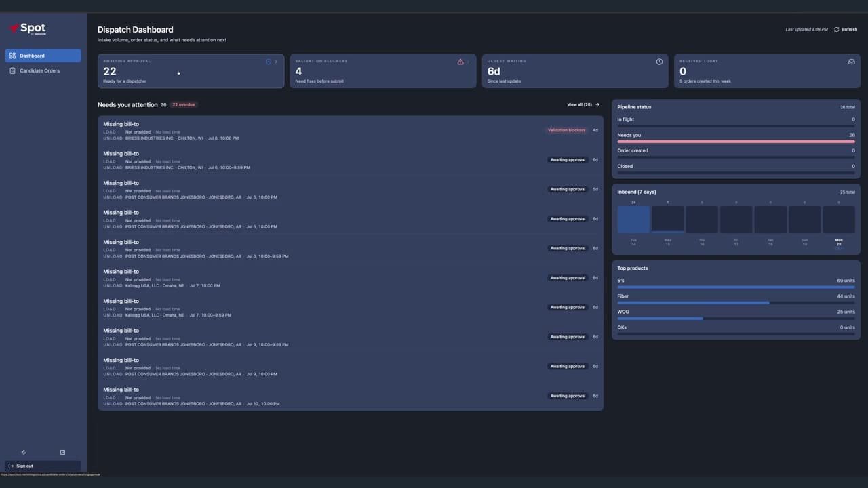Open Chilton order Jul 6, 10:00–9:59 PM
868x488 pixels.
click(x=351, y=160)
